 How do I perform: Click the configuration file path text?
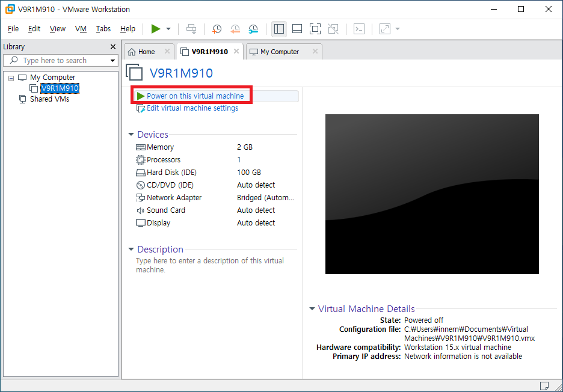(470, 334)
